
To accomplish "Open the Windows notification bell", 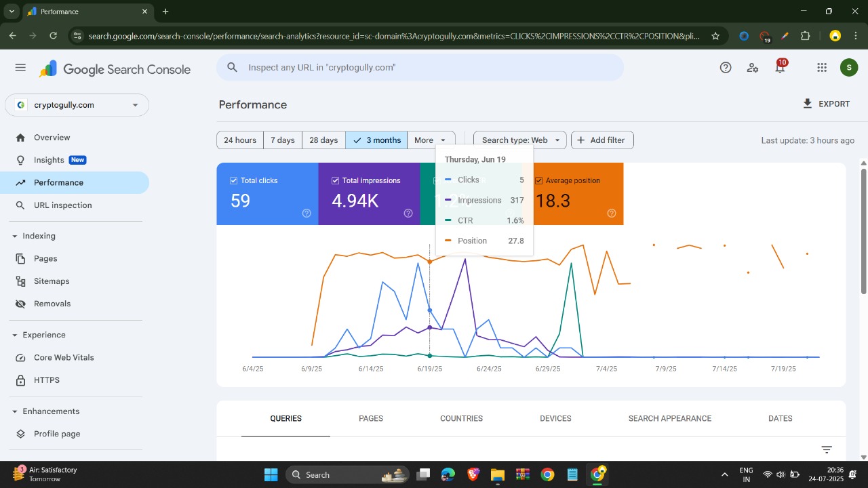I will (852, 474).
